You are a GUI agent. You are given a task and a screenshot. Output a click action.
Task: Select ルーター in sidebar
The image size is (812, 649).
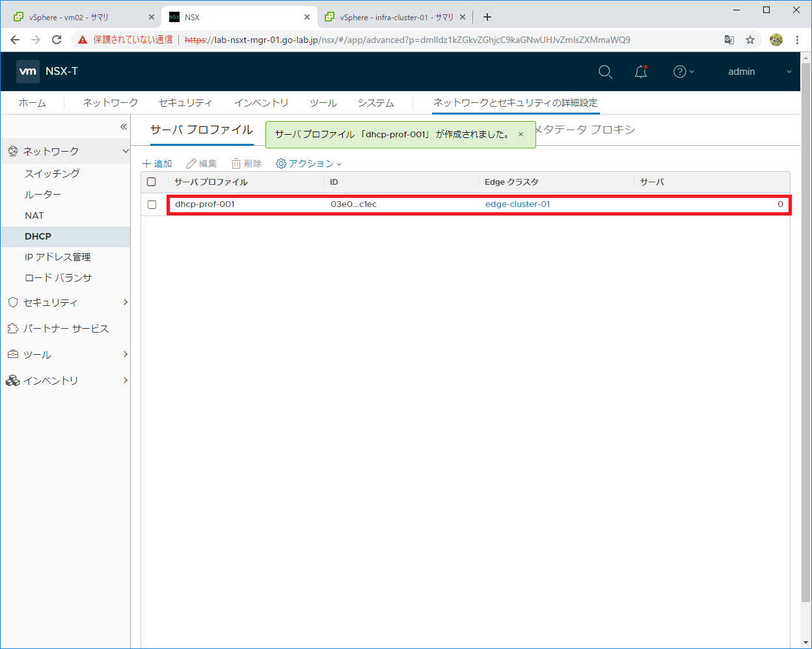tap(43, 194)
